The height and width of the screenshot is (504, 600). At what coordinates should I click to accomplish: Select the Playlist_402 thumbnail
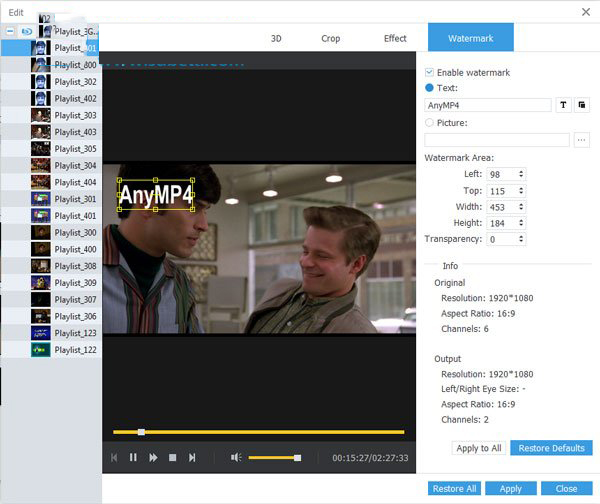[41, 98]
